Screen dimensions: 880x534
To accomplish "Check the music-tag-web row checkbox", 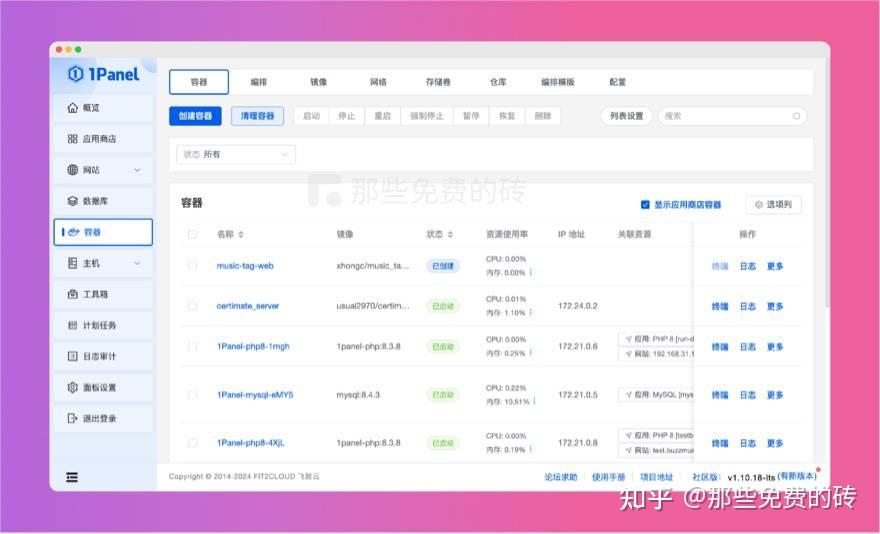I will coord(192,266).
